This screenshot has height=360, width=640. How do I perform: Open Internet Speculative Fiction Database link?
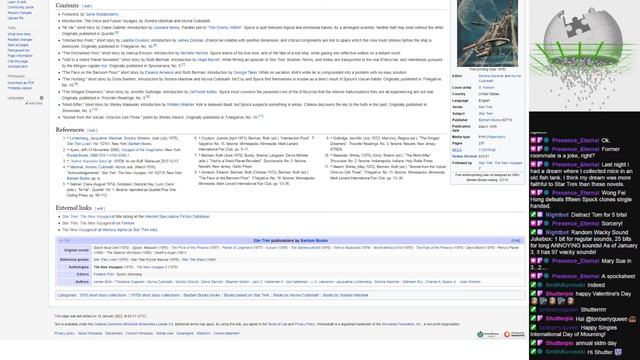tap(177, 216)
